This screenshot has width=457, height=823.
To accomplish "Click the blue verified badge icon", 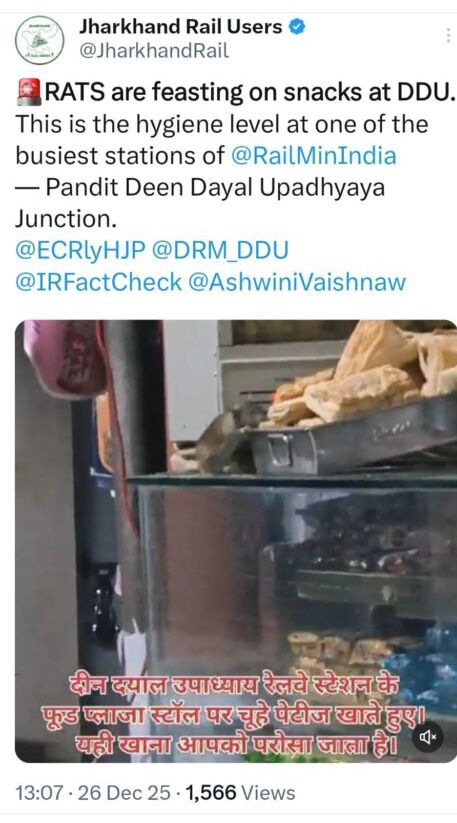I will (297, 27).
